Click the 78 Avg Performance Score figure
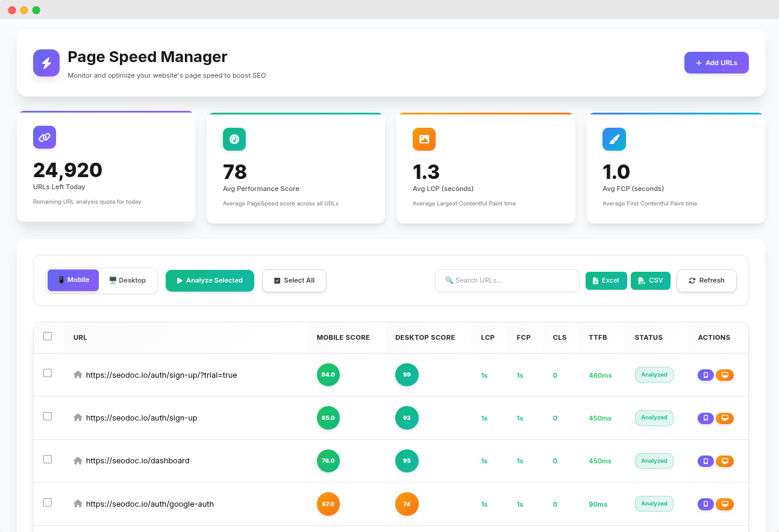 click(x=235, y=172)
